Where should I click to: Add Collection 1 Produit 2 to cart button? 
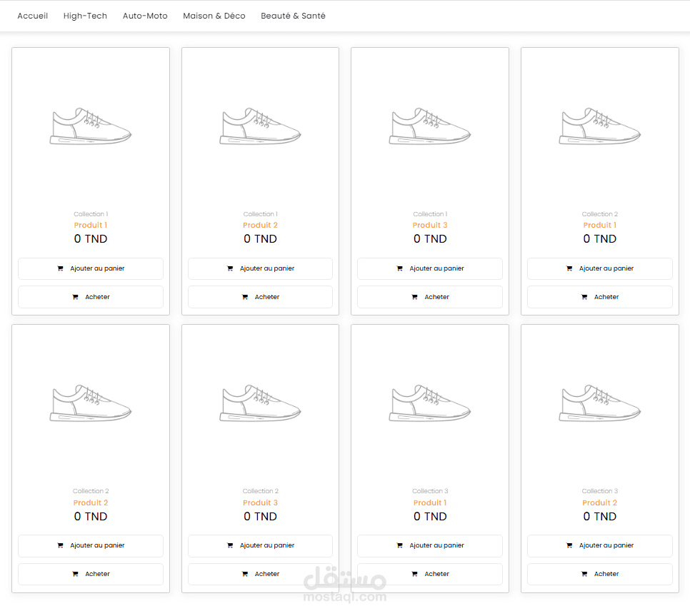click(x=260, y=268)
